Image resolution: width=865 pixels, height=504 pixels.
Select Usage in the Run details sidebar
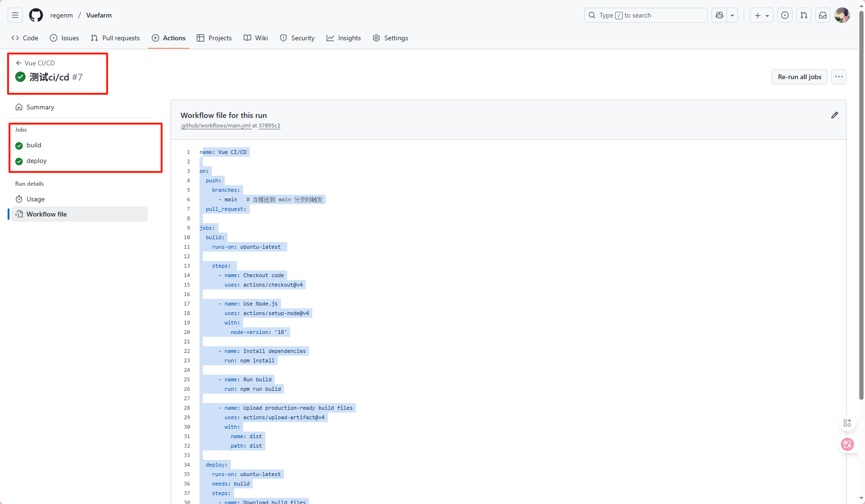point(35,199)
